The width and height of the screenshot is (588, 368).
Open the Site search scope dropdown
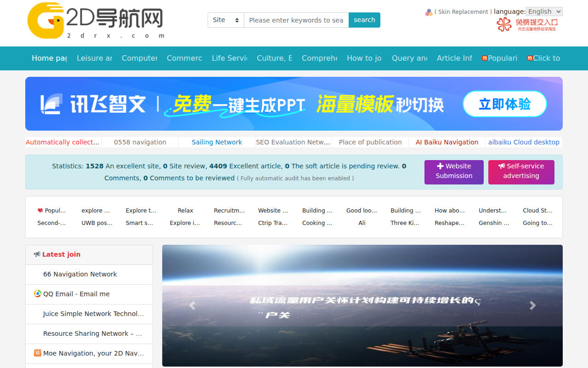coord(226,20)
